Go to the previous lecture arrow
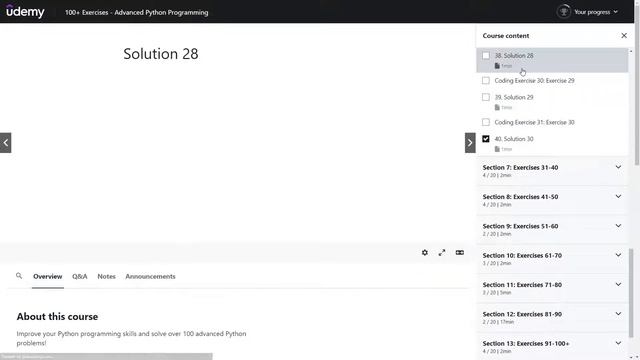This screenshot has height=360, width=640. [x=6, y=143]
